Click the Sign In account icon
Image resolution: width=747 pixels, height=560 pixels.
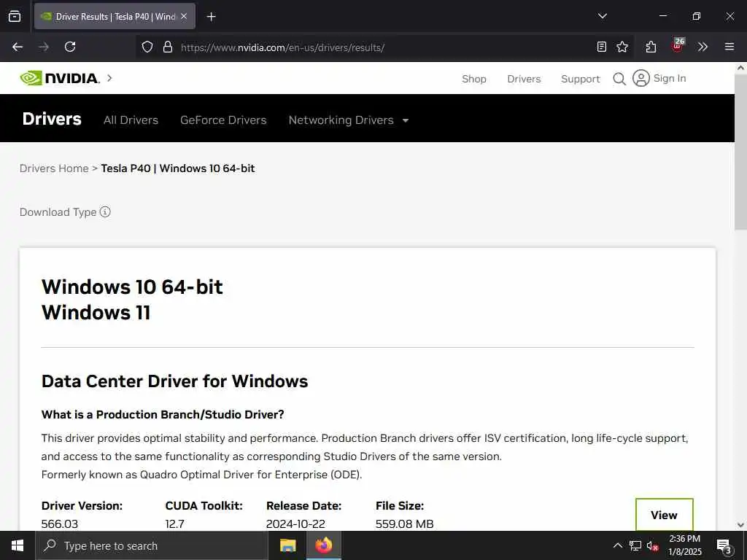[640, 78]
